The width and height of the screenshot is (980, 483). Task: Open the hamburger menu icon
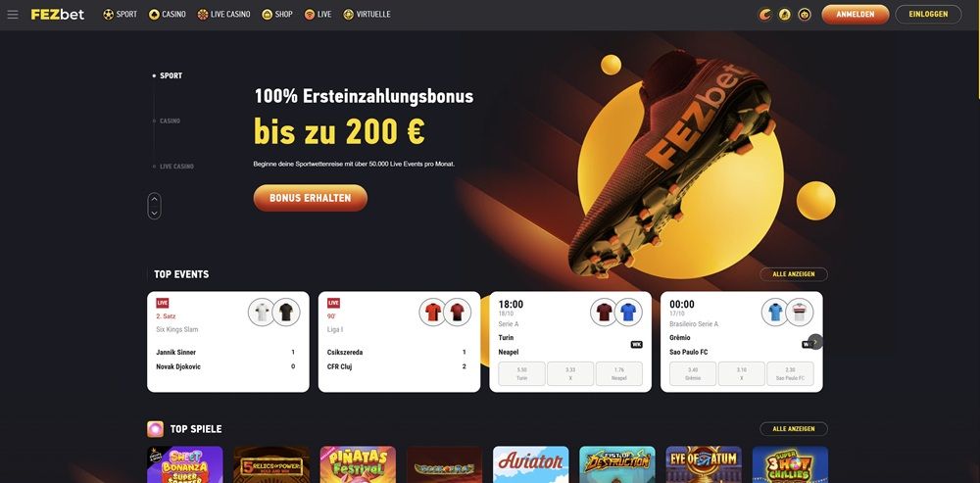[x=13, y=15]
